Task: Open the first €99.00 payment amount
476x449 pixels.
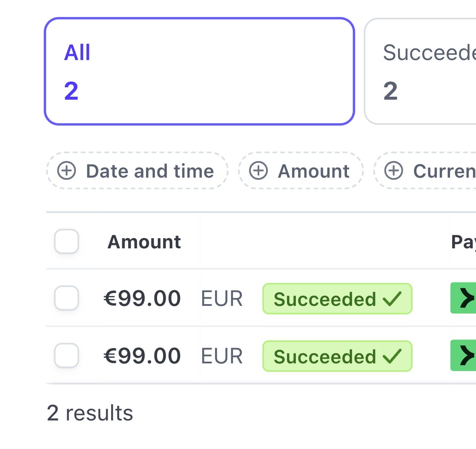Action: (142, 299)
